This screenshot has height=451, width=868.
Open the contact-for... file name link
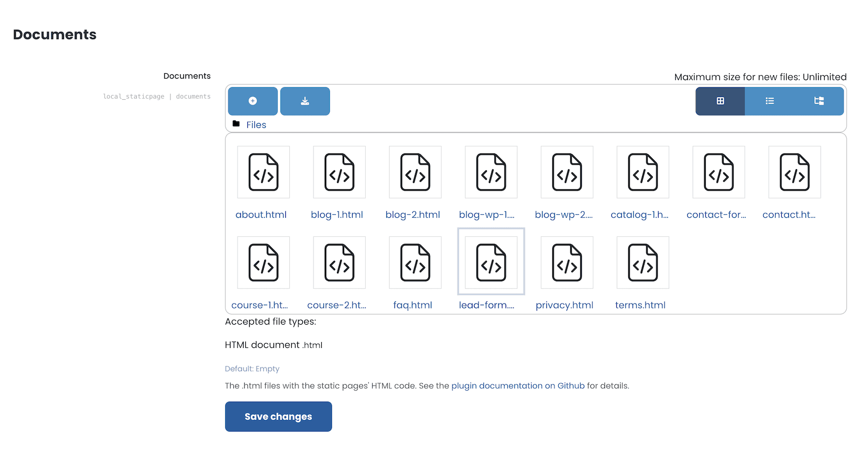(717, 215)
